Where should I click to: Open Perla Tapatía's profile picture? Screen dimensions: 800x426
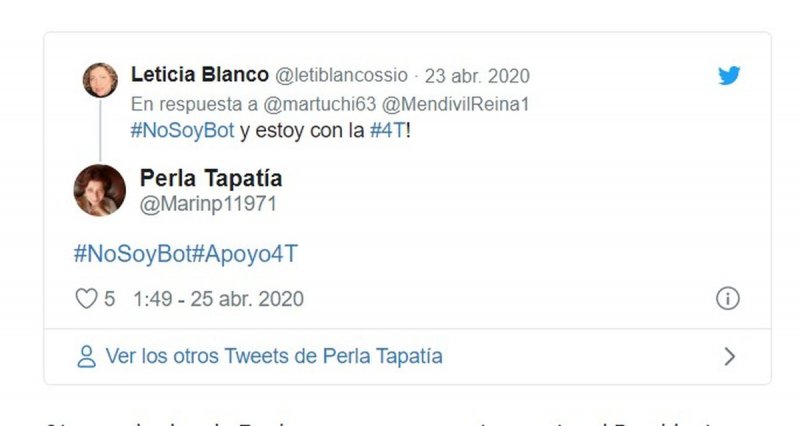(x=100, y=190)
